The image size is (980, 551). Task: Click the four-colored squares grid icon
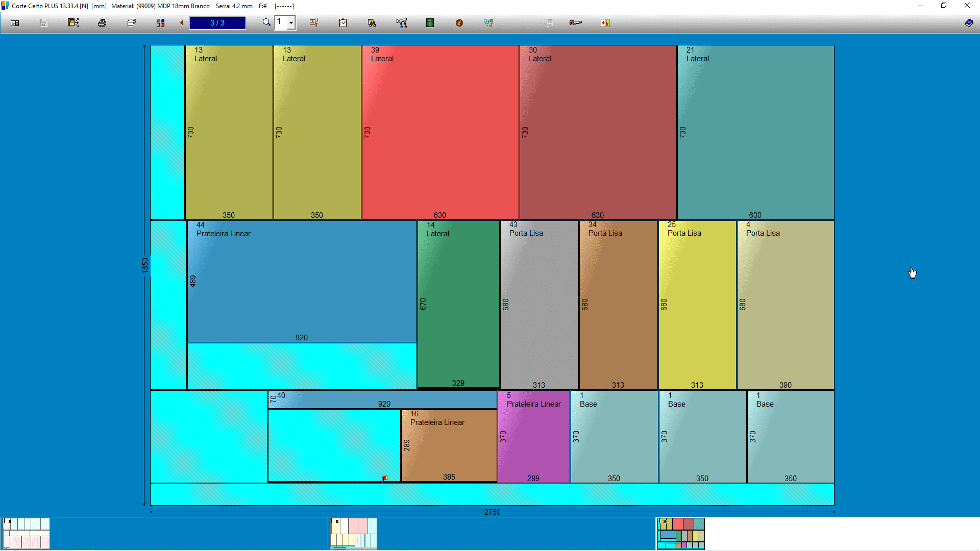coord(161,23)
